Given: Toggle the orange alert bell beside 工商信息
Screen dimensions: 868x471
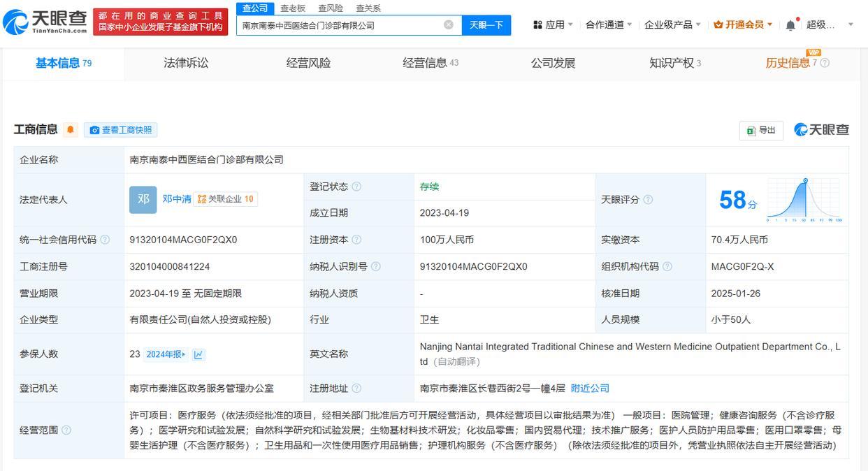Looking at the screenshot, I should [x=71, y=129].
